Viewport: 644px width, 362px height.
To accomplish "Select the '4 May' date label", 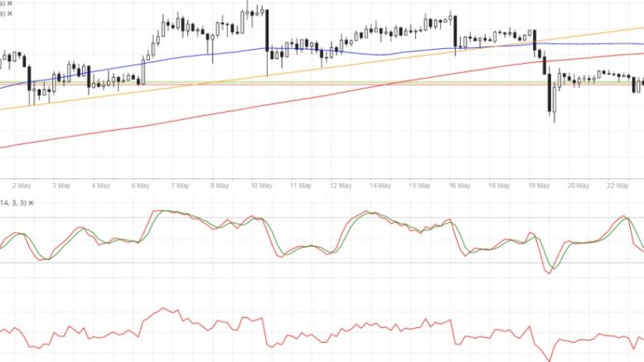I will 101,186.
